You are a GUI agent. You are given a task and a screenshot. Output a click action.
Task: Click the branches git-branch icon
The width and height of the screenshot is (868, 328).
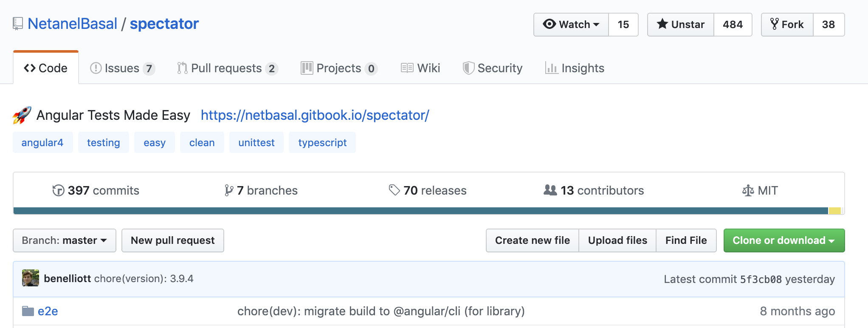pyautogui.click(x=229, y=190)
